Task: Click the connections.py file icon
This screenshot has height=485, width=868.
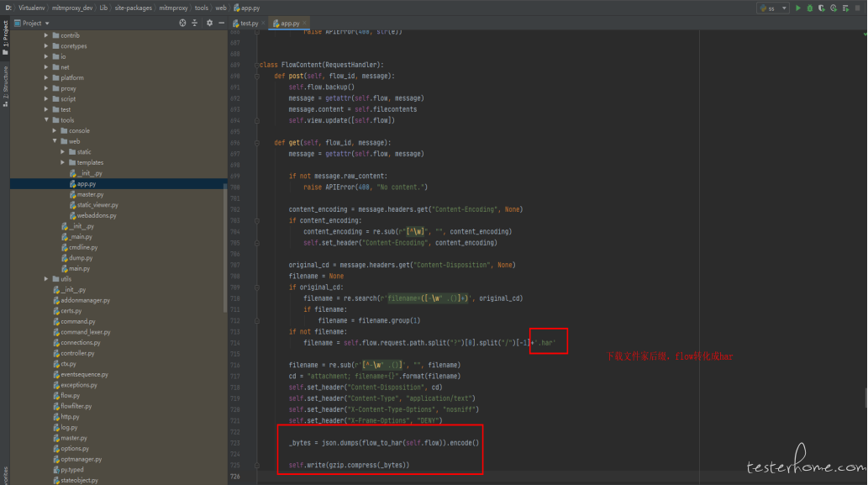Action: click(56, 343)
